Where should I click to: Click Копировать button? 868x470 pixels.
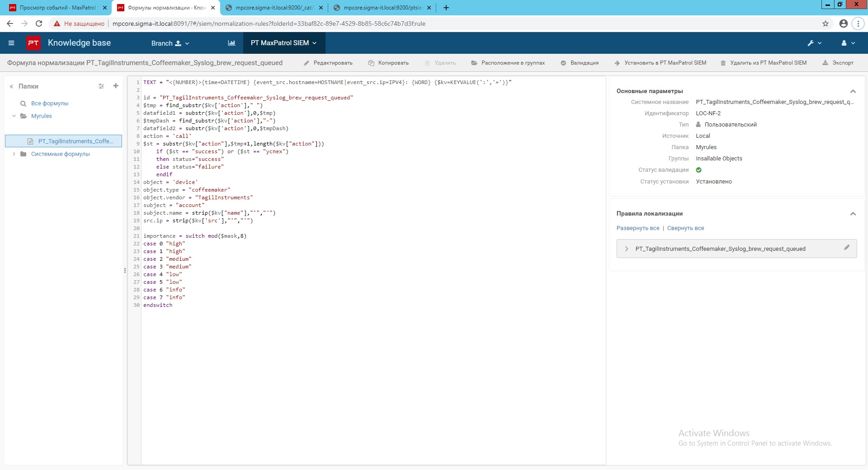pos(388,63)
